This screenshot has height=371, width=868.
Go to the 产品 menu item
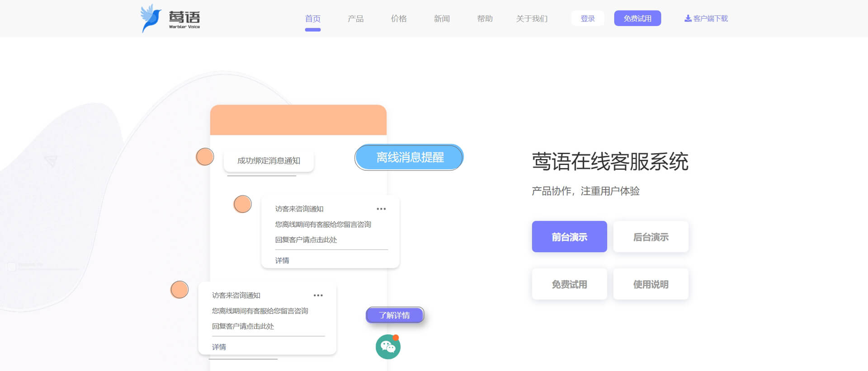click(355, 19)
